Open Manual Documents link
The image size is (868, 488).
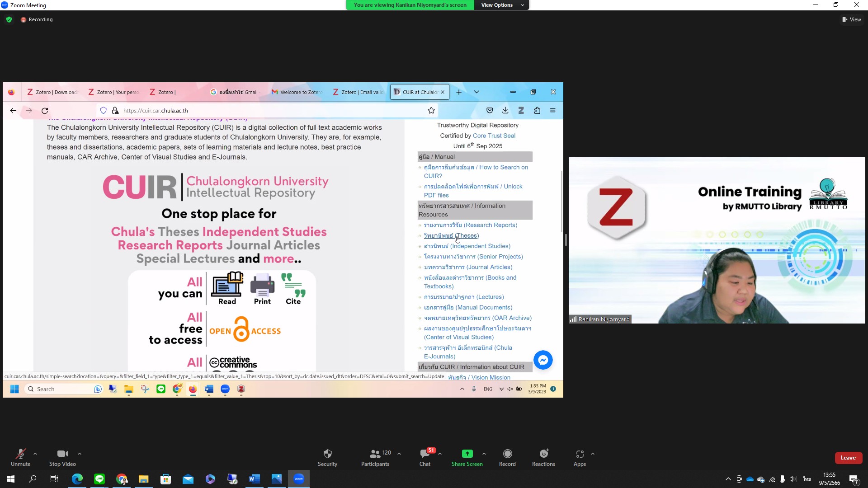coord(468,308)
